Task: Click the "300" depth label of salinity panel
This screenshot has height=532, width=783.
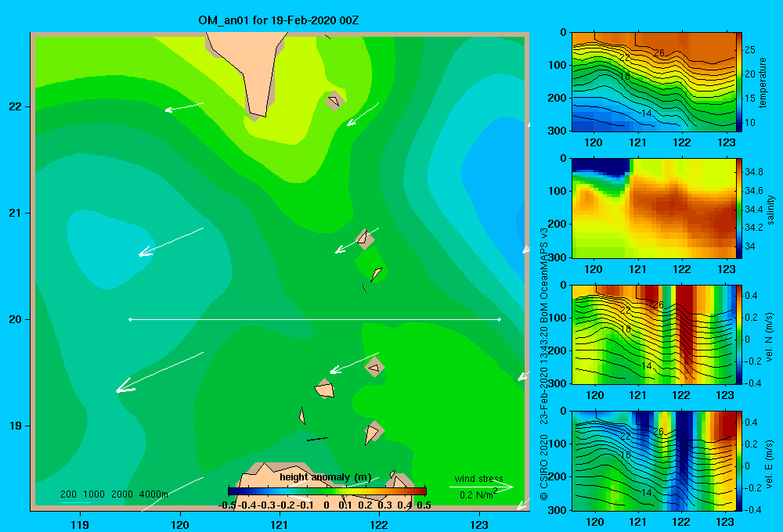Action: (559, 257)
